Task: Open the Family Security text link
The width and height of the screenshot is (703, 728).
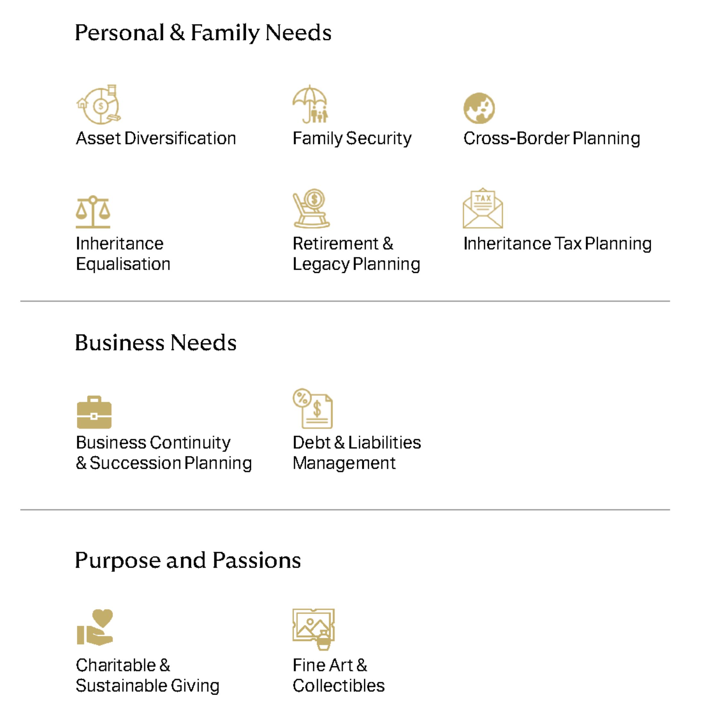Action: pyautogui.click(x=352, y=139)
